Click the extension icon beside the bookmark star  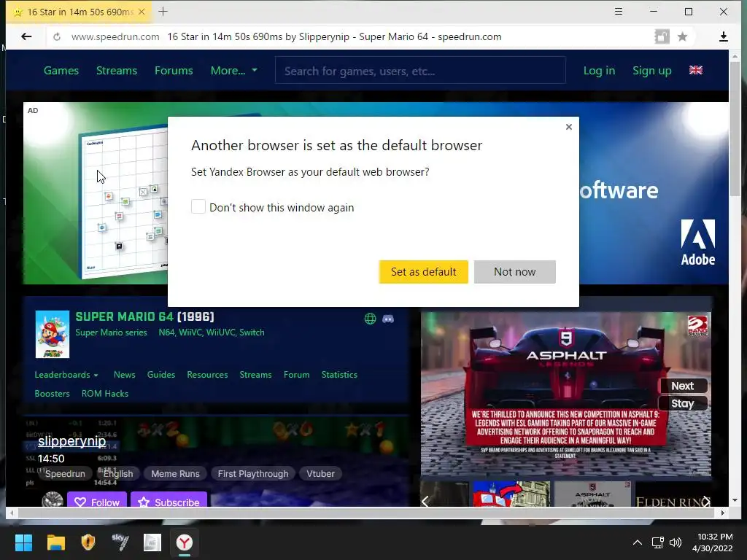tap(662, 36)
